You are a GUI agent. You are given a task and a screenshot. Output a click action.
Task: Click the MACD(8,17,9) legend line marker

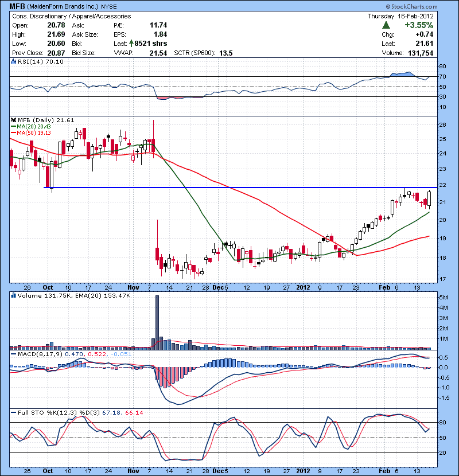pyautogui.click(x=13, y=354)
